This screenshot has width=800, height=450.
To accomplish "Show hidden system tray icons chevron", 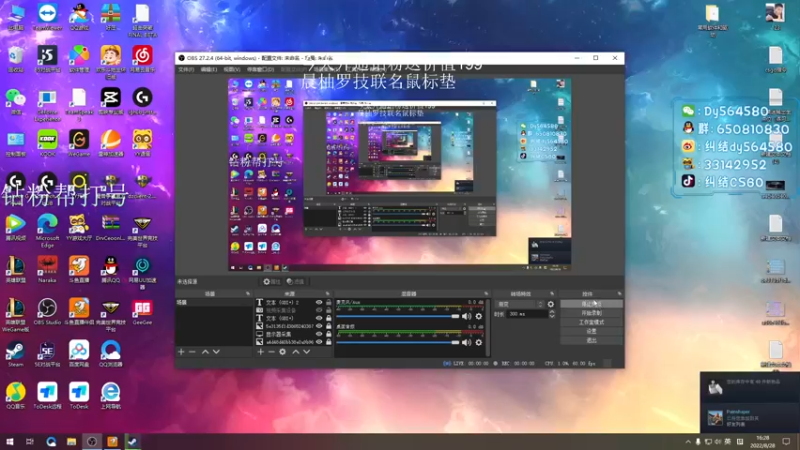I will [x=688, y=442].
